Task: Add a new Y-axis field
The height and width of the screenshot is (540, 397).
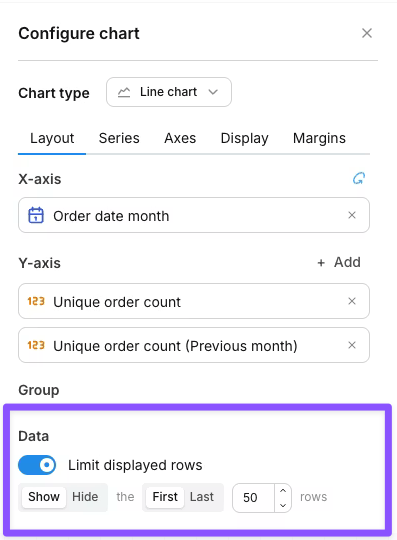Action: 339,262
